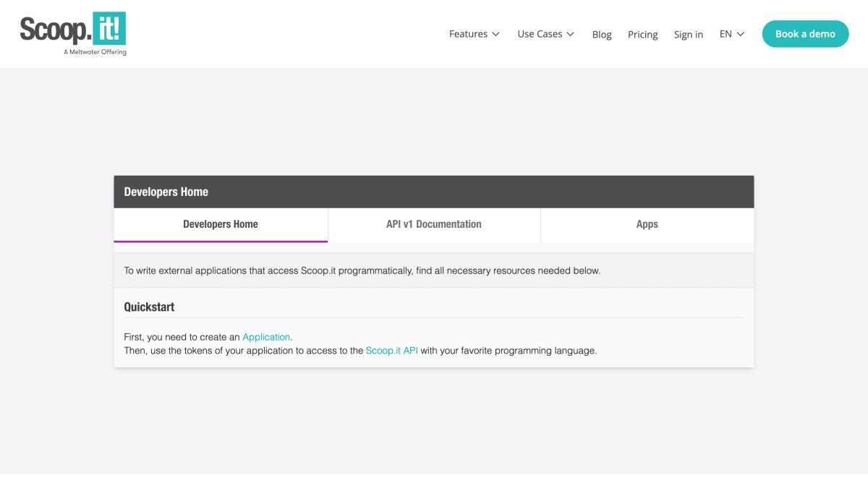Viewport: 868px width, 488px height.
Task: Open the Use Cases dropdown
Action: click(546, 34)
